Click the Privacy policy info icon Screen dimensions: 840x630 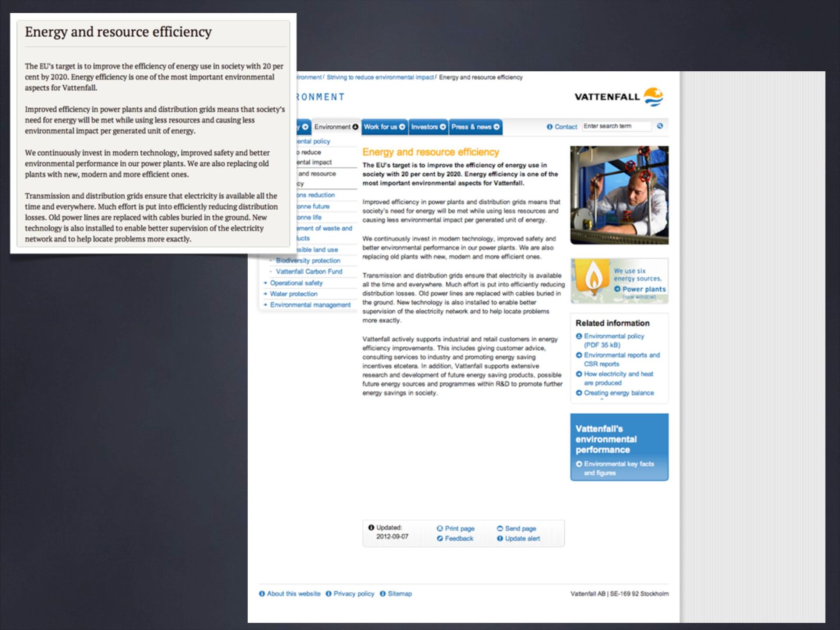(329, 594)
